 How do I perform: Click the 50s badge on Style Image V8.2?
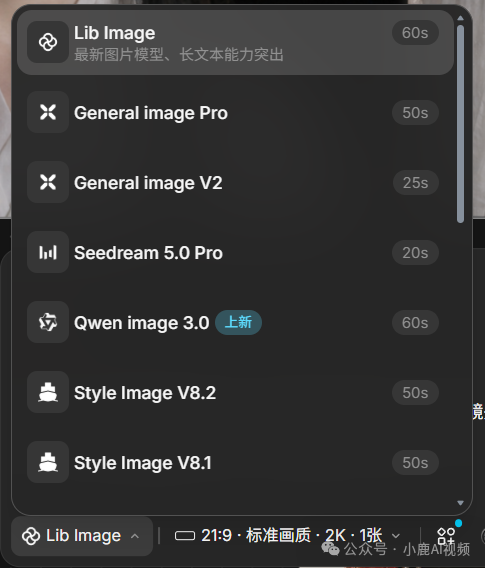[415, 392]
